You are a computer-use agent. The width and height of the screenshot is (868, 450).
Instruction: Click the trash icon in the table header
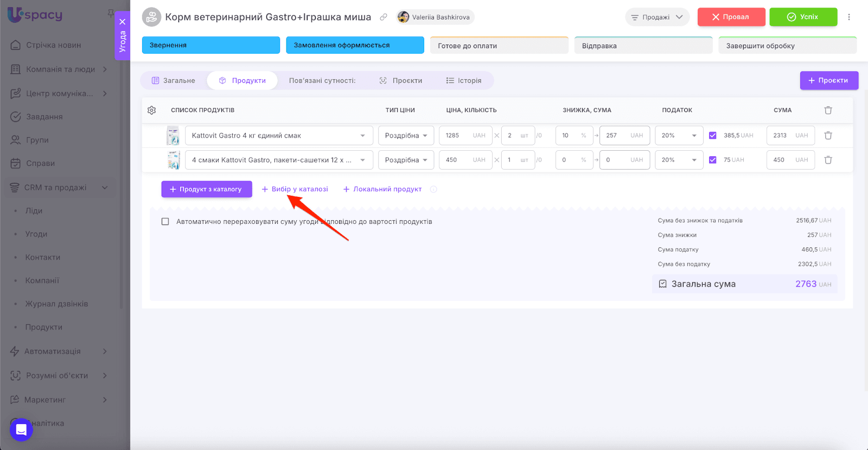pos(828,110)
